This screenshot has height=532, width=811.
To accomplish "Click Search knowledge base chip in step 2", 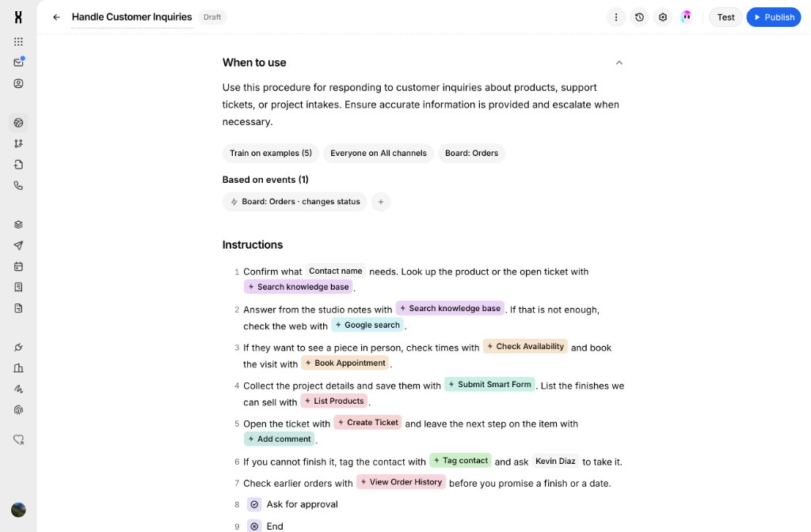I will click(450, 308).
